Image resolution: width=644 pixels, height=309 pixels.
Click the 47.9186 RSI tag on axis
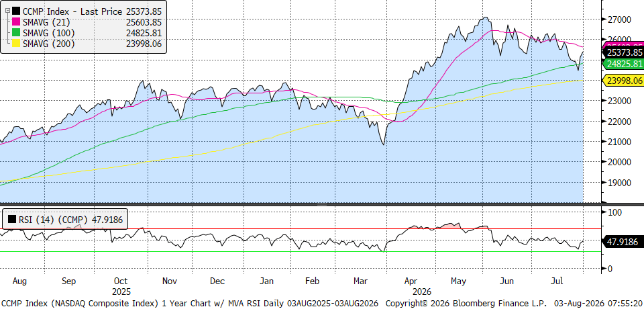pos(623,242)
